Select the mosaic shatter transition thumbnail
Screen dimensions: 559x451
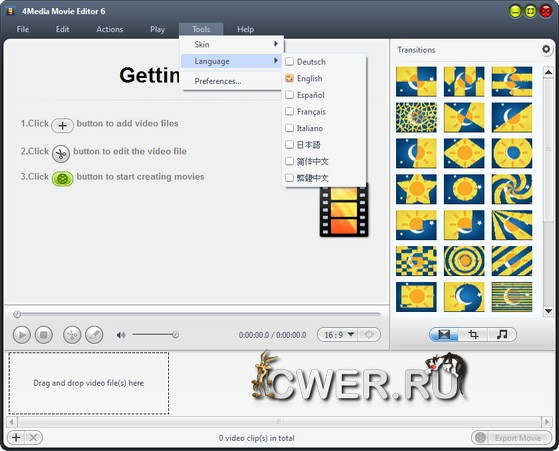pos(416,117)
